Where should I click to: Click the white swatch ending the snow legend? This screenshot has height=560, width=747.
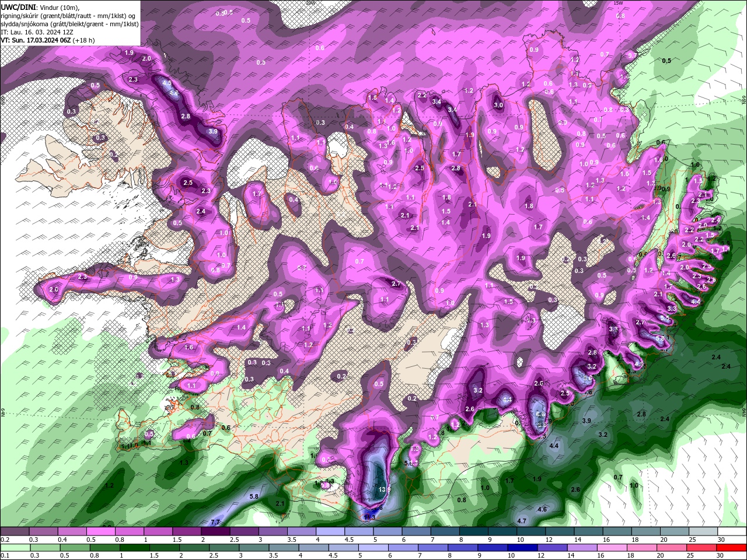tap(732, 532)
